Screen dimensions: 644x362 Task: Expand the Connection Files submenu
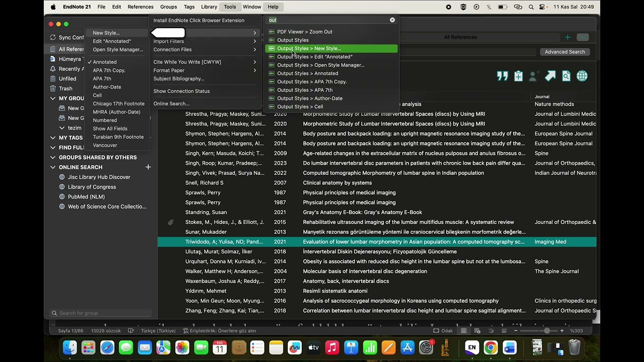[205, 49]
